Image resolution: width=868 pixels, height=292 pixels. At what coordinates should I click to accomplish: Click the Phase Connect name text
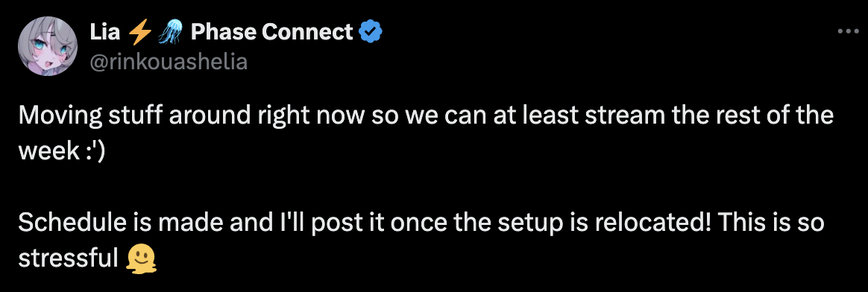point(271,34)
